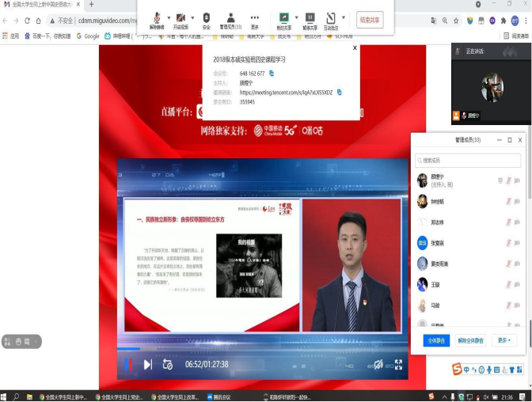Skip to next video with the next button
The image size is (532, 402).
tap(148, 364)
